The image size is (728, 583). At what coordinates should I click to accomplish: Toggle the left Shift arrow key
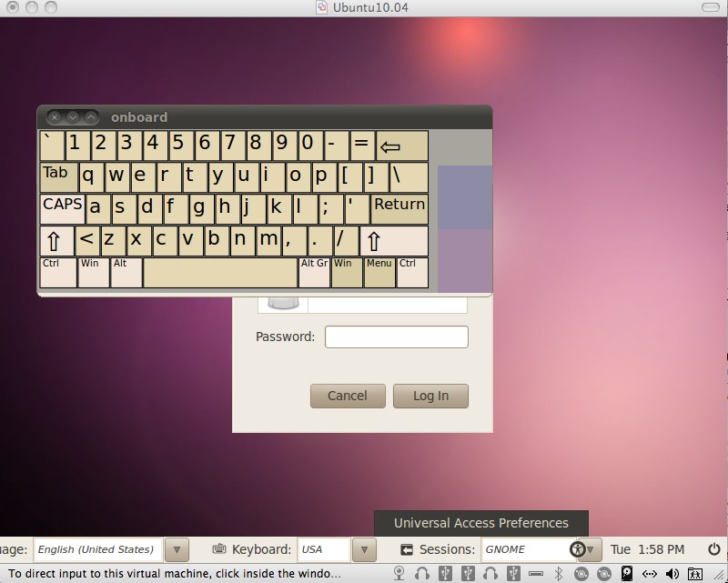tap(57, 241)
